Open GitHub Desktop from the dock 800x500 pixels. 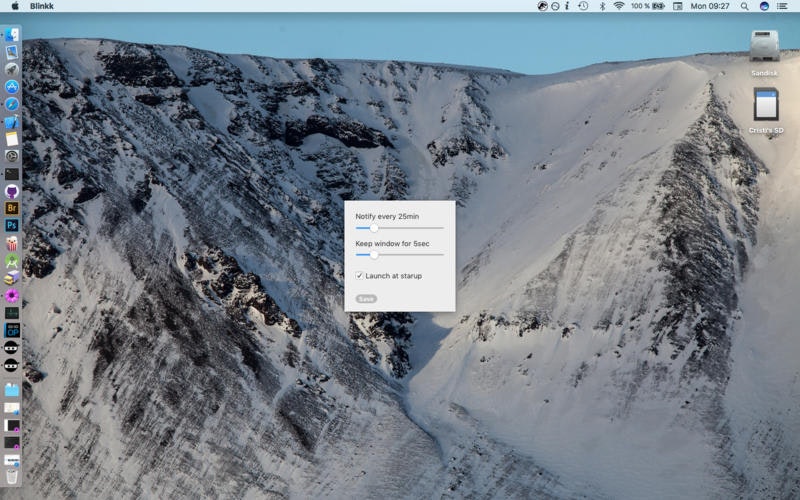pyautogui.click(x=12, y=191)
